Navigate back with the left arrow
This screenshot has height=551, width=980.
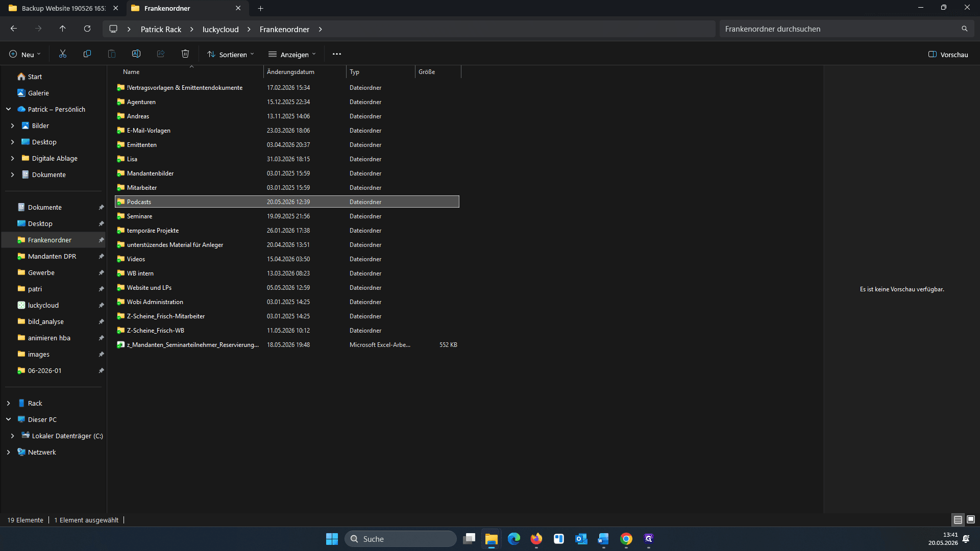click(x=14, y=29)
